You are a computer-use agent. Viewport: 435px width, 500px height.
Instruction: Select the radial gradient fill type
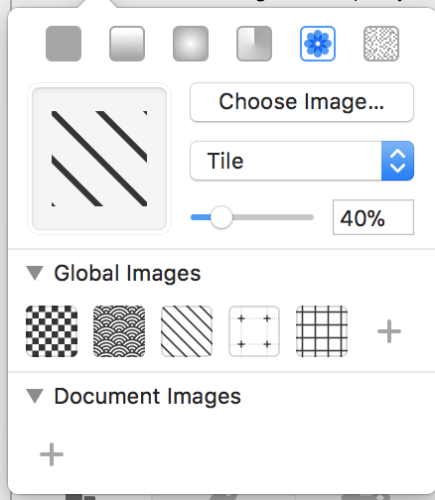click(191, 44)
